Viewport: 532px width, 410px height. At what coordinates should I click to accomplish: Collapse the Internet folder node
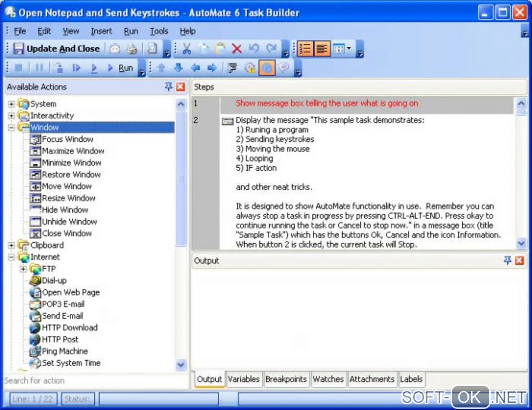[x=11, y=257]
